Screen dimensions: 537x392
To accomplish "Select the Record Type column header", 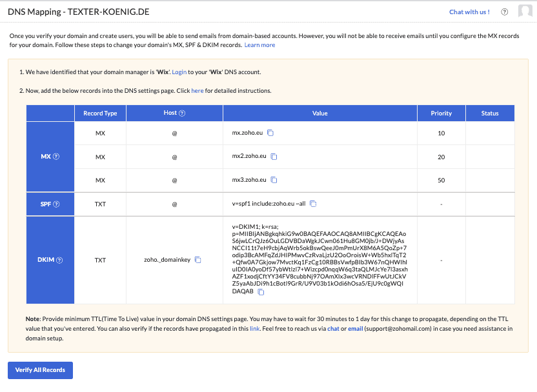I will pos(100,113).
